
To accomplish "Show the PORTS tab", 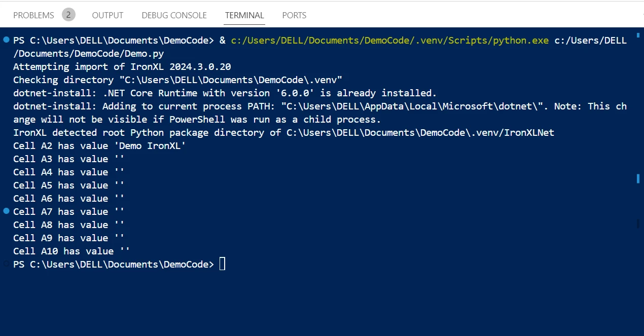I will (x=294, y=15).
